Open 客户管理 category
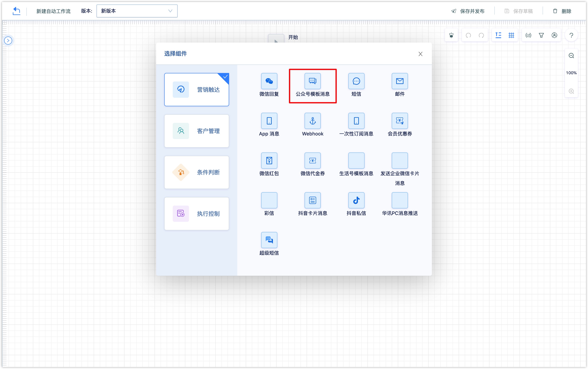588x369 pixels. tap(197, 131)
